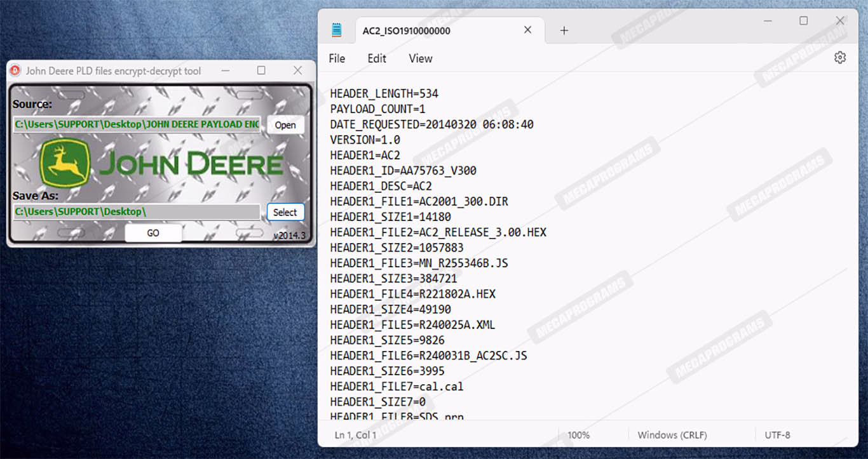Open Notepad settings via the gear icon
Image resolution: width=868 pixels, height=459 pixels.
(x=839, y=58)
